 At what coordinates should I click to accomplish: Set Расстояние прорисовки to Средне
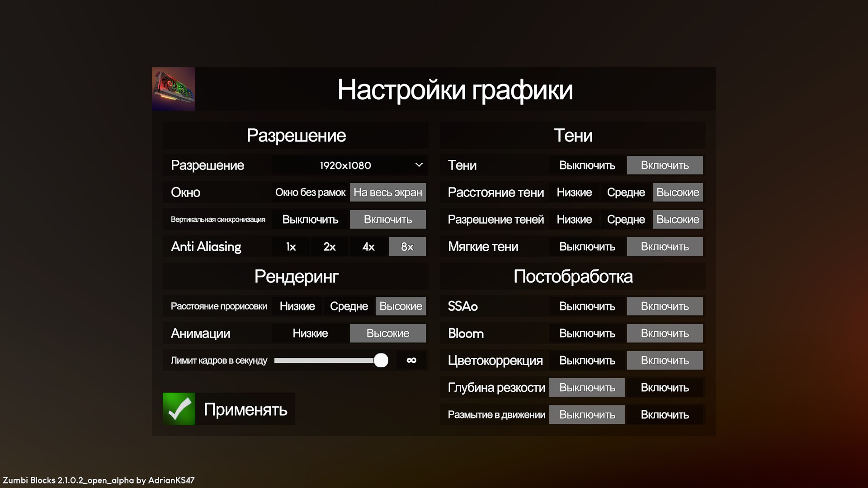(x=349, y=306)
